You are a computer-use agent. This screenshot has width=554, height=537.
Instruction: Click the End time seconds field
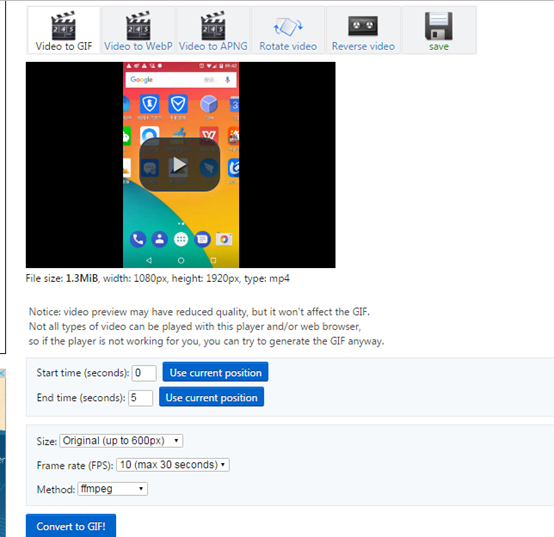click(141, 398)
